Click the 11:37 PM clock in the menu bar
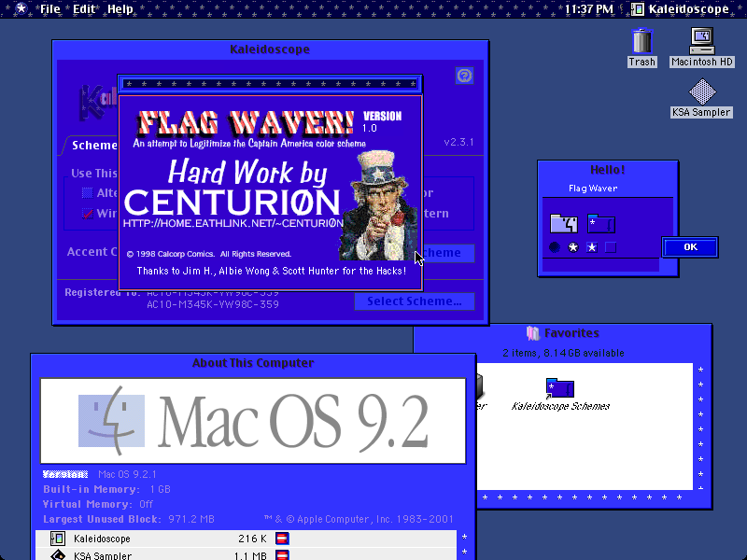The width and height of the screenshot is (747, 560). point(589,9)
